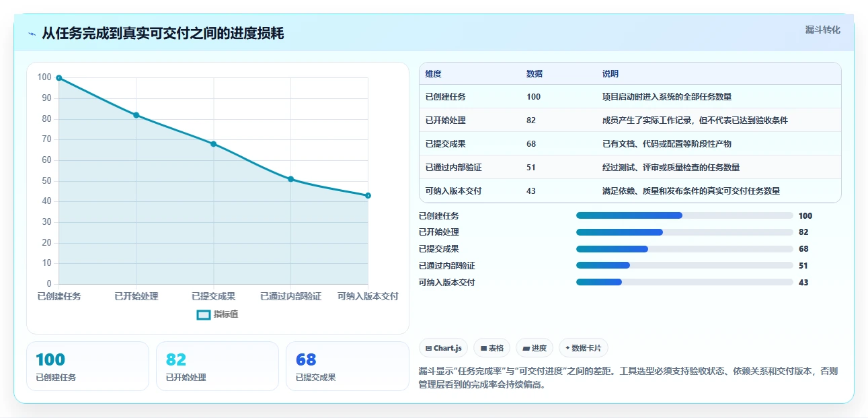
Task: Click the x-axis label 可纳入版本交付 on the chart
Action: point(368,296)
